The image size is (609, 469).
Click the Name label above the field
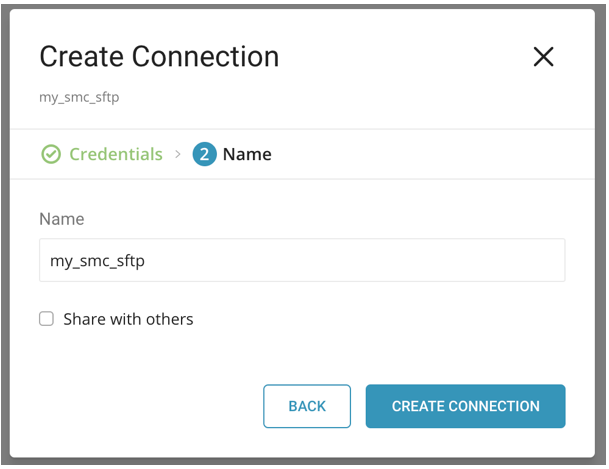click(x=62, y=218)
